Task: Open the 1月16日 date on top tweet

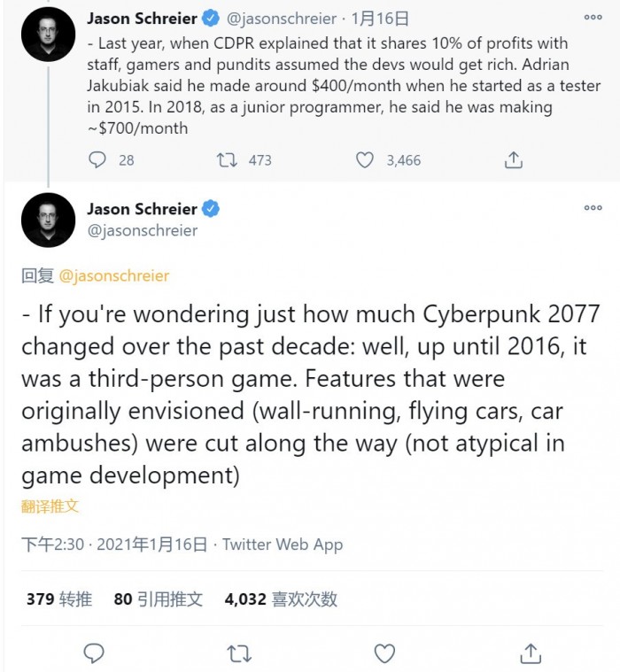Action: coord(366,17)
